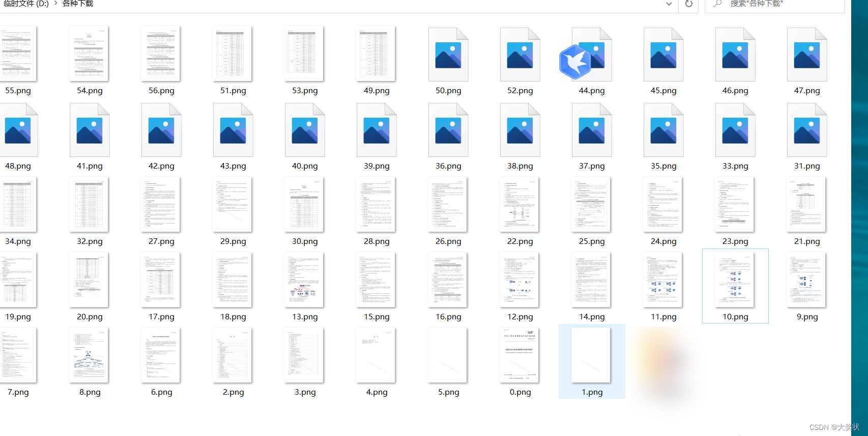Select the 25.png thumbnail
The image size is (868, 436).
(591, 204)
